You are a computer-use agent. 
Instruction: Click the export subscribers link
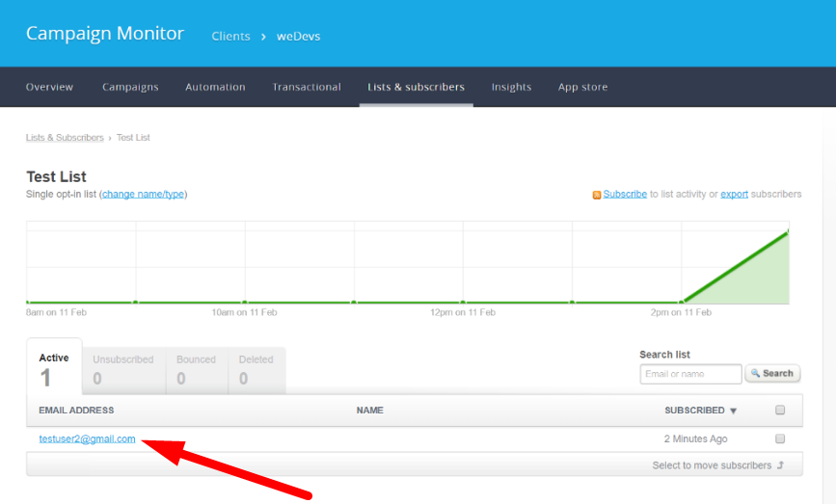[734, 194]
